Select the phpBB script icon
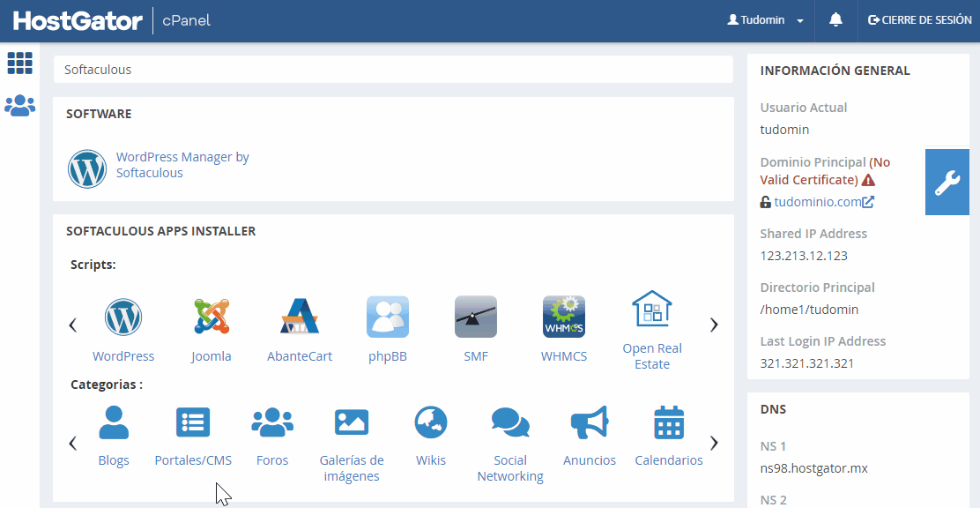Screen dimensions: 980x508 tap(388, 317)
